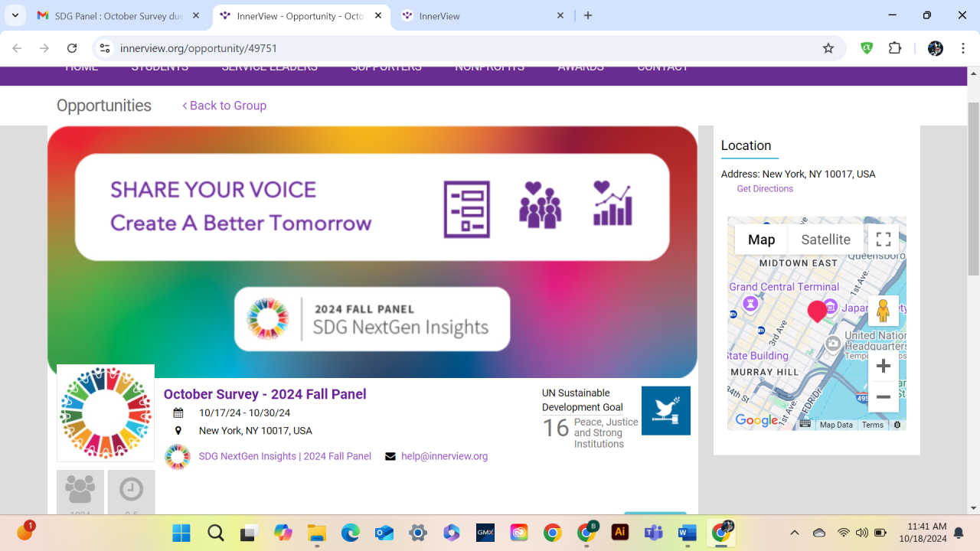This screenshot has width=980, height=551.
Task: Open the Chrome three-dot menu
Action: click(962, 48)
